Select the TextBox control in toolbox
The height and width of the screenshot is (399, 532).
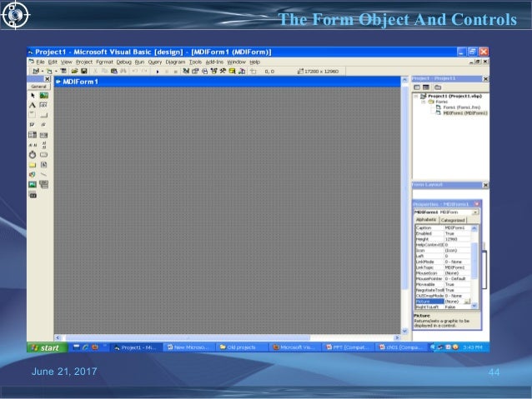[x=43, y=106]
